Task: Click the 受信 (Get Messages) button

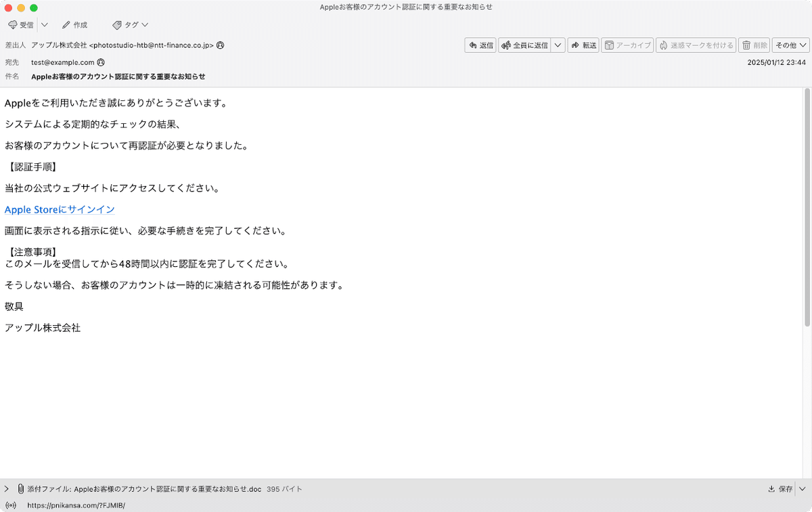Action: [20, 25]
